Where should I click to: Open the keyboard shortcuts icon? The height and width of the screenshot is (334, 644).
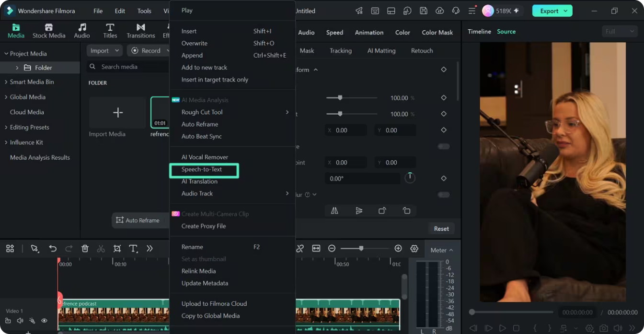click(375, 11)
